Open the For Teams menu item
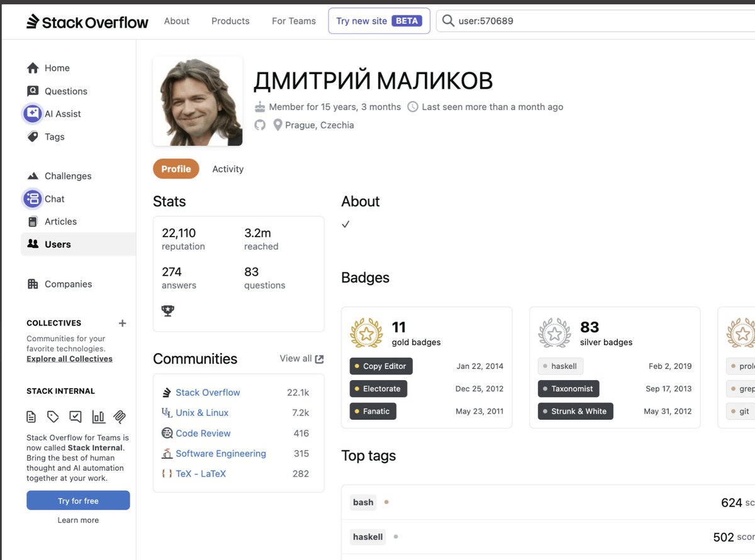This screenshot has height=560, width=755. tap(294, 21)
